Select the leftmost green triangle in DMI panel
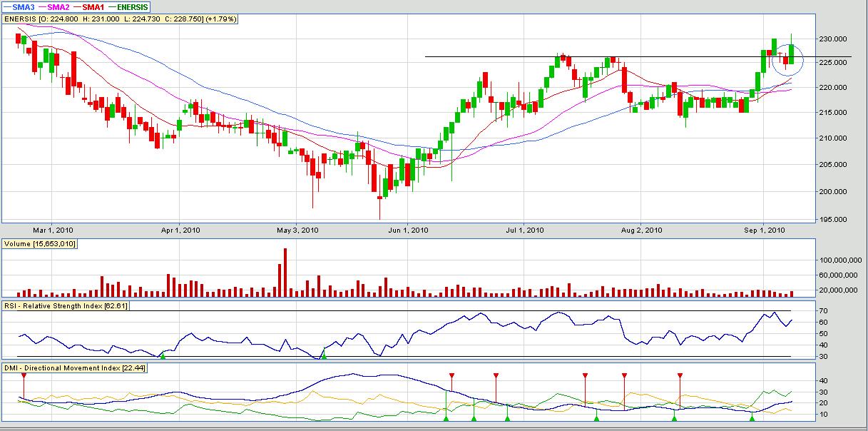868x431 pixels. click(x=446, y=418)
